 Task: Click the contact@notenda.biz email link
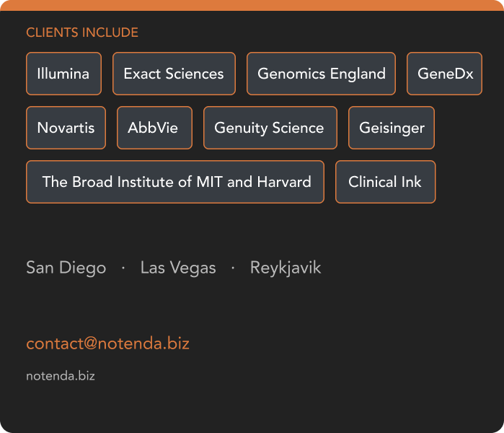107,344
